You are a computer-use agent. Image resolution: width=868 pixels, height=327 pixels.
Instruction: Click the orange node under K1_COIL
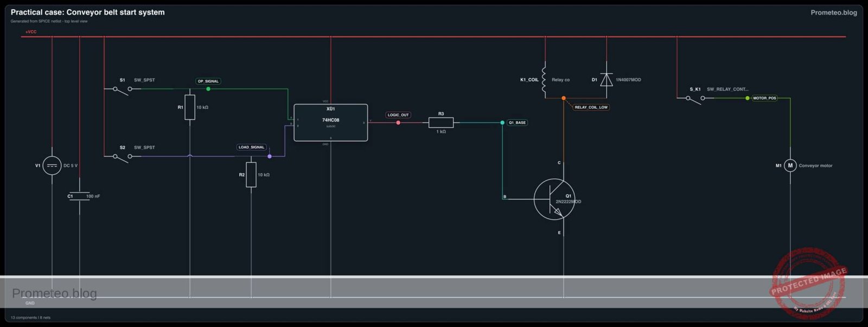click(564, 98)
